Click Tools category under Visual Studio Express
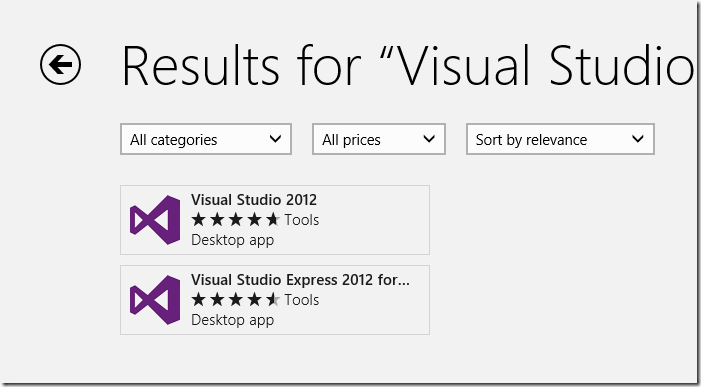Viewport: 701px width, 387px height. [x=302, y=300]
